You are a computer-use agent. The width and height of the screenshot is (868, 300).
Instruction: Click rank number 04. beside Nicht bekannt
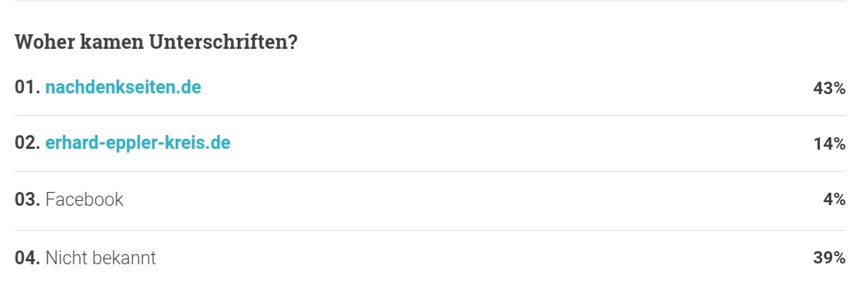click(x=27, y=258)
